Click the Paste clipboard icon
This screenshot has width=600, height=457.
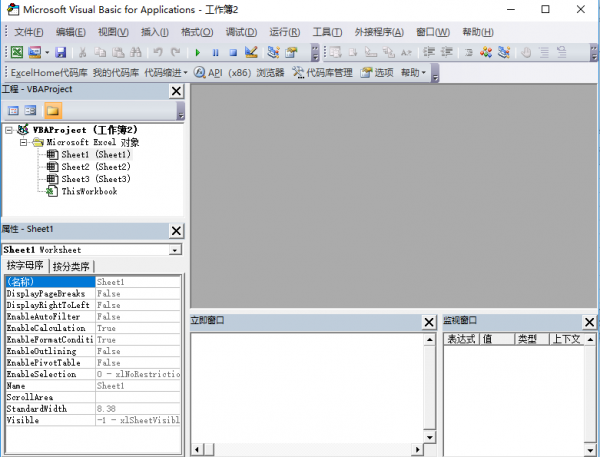pyautogui.click(x=118, y=52)
